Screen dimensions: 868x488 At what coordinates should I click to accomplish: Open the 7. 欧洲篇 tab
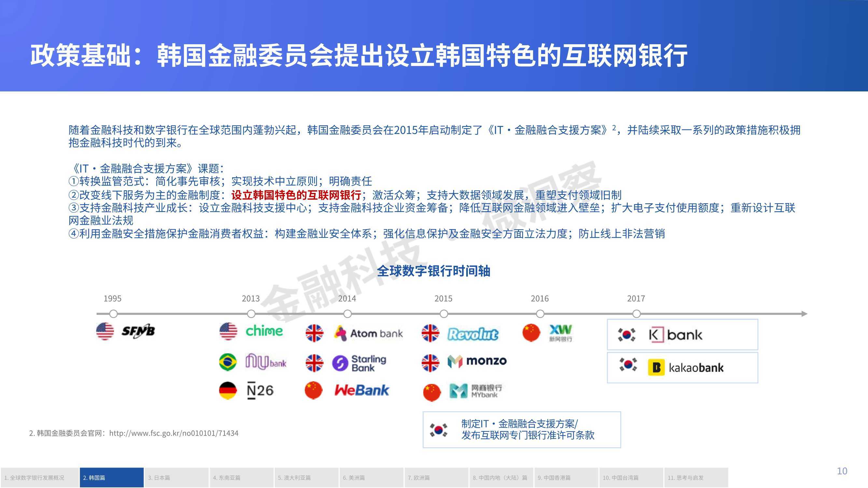point(436,478)
